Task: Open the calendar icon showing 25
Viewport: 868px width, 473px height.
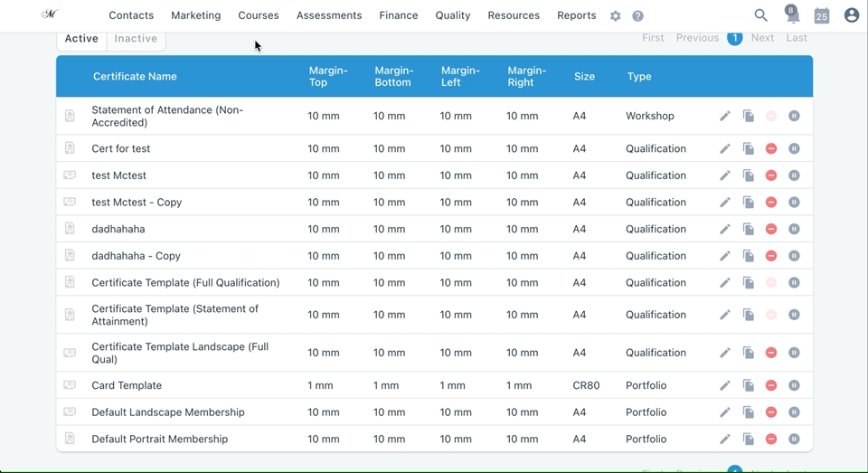Action: point(822,15)
